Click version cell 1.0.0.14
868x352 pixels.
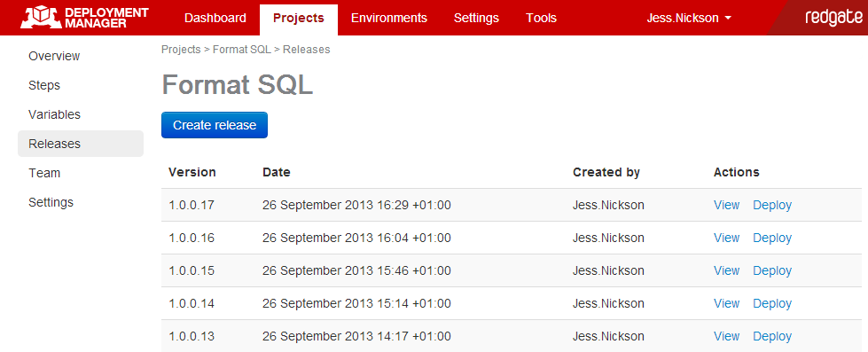(192, 303)
